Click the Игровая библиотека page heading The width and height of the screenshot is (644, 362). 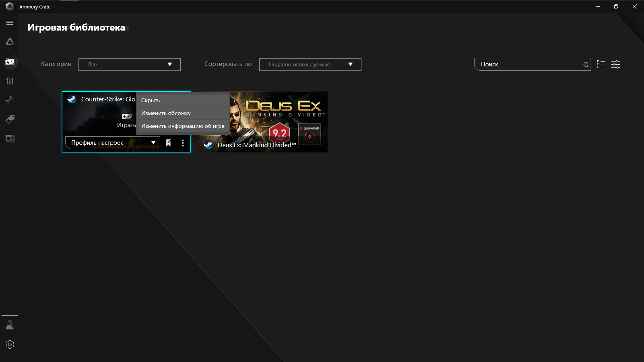point(76,27)
